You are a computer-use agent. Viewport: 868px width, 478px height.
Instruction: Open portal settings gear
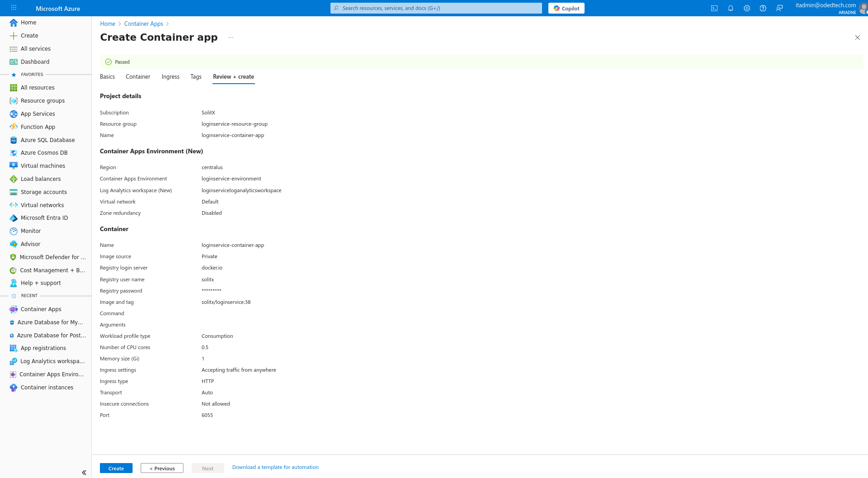tap(747, 8)
